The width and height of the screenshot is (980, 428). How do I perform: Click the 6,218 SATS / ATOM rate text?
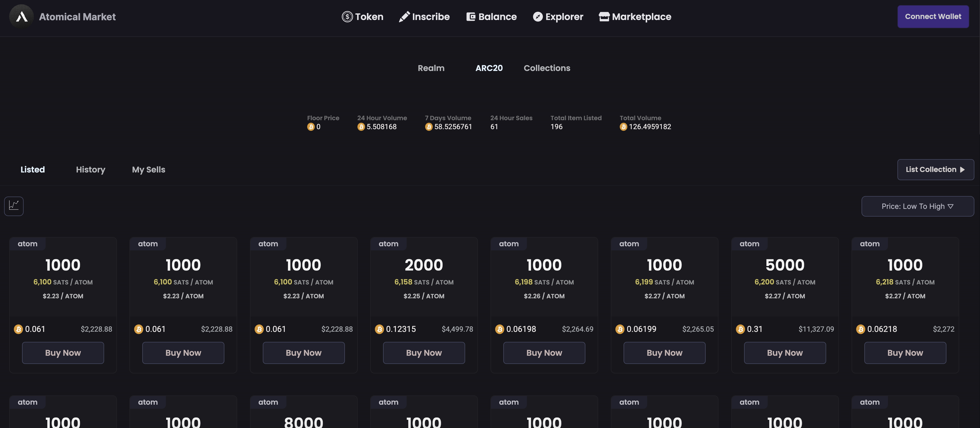tap(905, 282)
